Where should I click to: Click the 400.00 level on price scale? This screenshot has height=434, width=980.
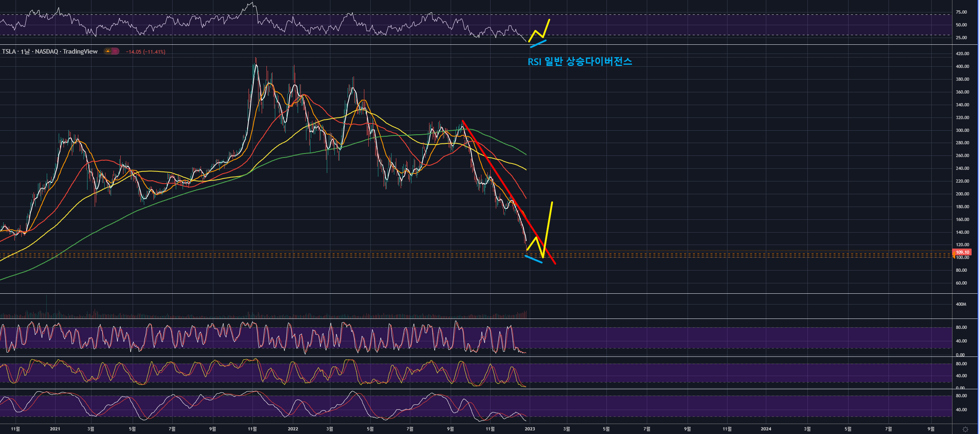pos(962,66)
